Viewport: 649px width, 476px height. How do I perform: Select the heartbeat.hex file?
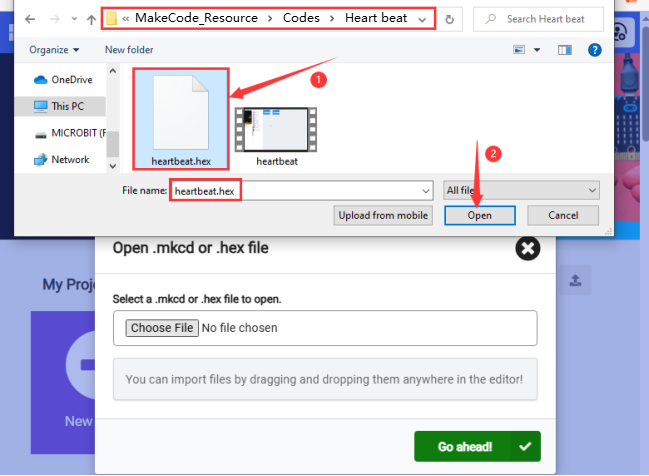(x=181, y=119)
